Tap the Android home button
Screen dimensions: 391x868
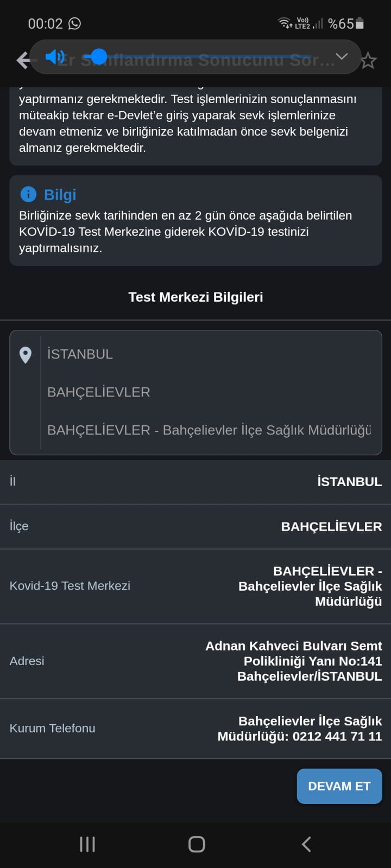[x=197, y=844]
